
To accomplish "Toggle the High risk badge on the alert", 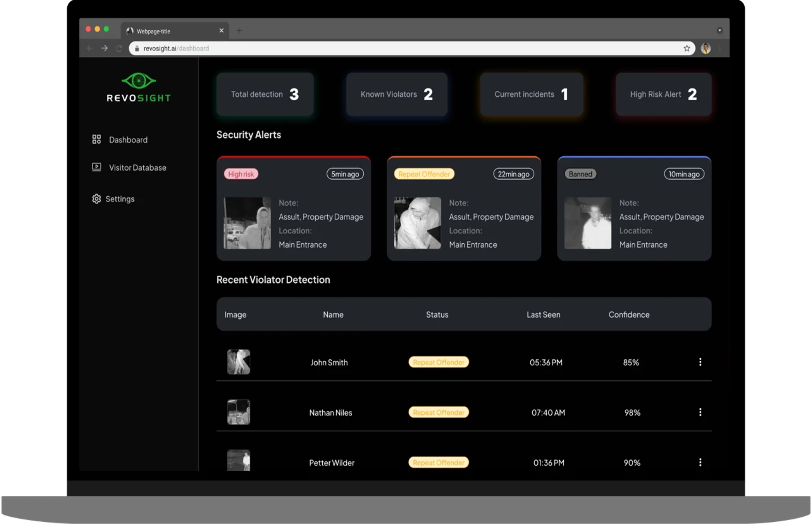I will click(241, 173).
